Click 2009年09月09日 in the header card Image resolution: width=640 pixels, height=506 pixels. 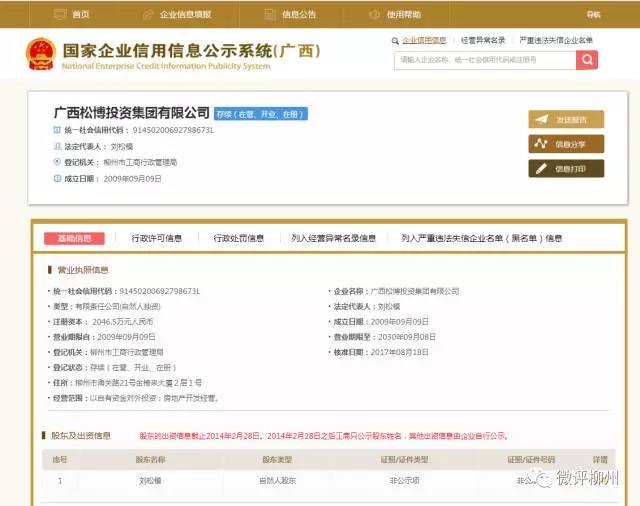[x=133, y=179]
